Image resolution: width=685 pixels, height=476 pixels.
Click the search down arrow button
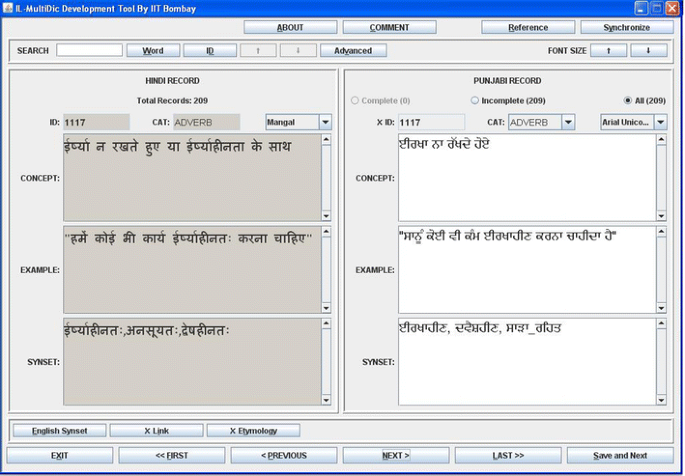(297, 50)
